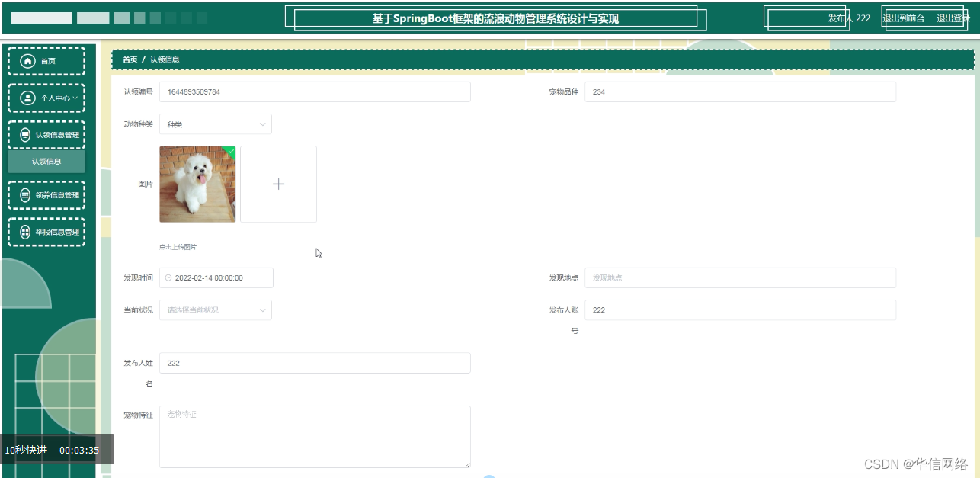Click the green checkmark on the dog photo
The height and width of the screenshot is (478, 980).
pyautogui.click(x=231, y=151)
